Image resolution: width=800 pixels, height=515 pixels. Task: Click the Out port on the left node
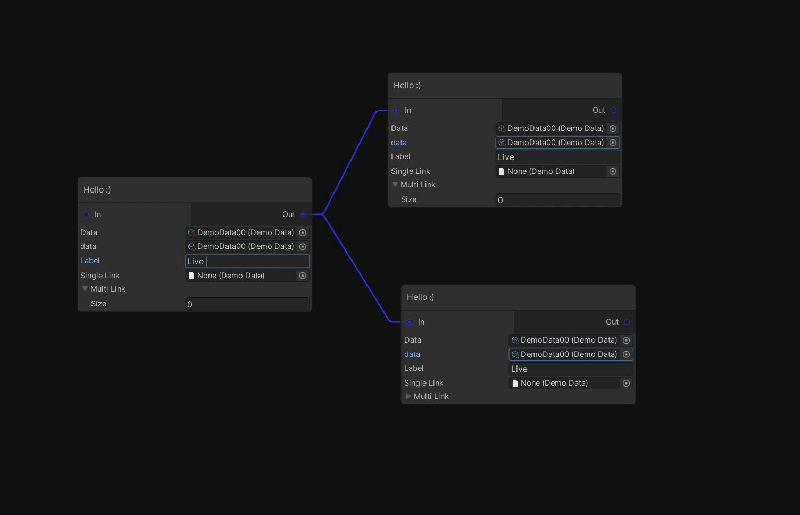(303, 214)
